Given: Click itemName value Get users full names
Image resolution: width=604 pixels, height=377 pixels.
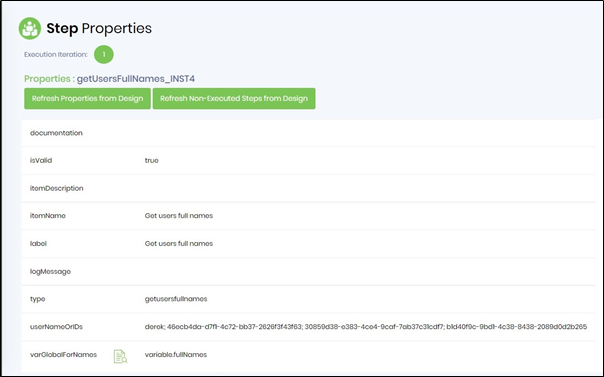Looking at the screenshot, I should (179, 216).
